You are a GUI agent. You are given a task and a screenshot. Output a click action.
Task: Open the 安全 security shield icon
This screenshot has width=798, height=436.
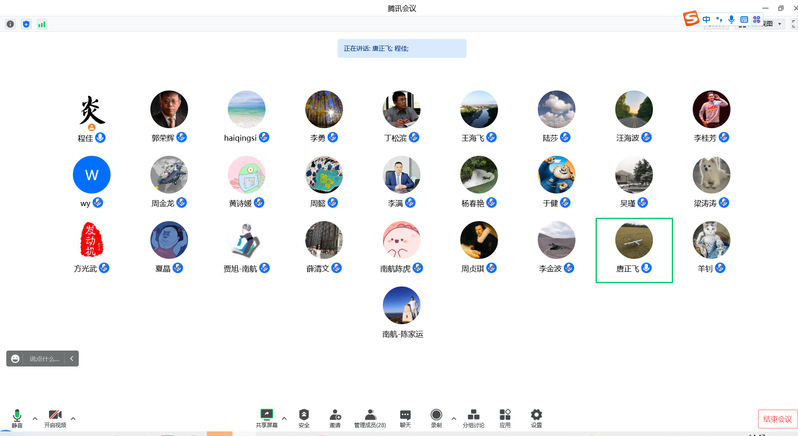click(304, 415)
